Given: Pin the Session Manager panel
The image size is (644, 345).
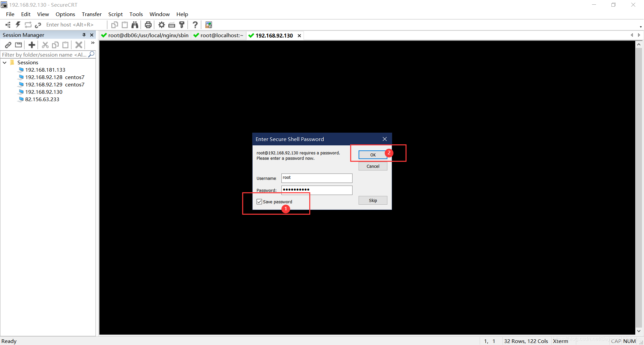Looking at the screenshot, I should [84, 35].
